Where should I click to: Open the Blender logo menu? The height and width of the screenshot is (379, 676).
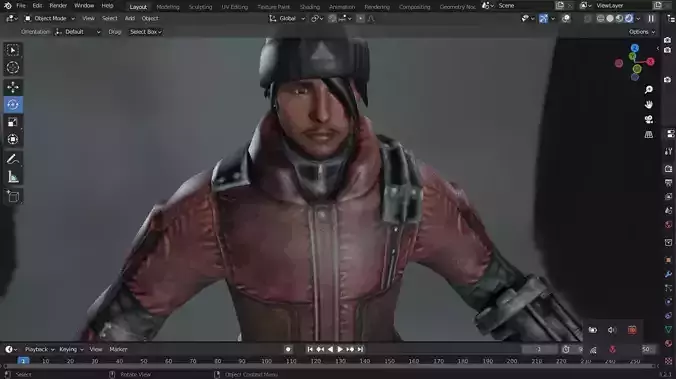pyautogui.click(x=7, y=6)
